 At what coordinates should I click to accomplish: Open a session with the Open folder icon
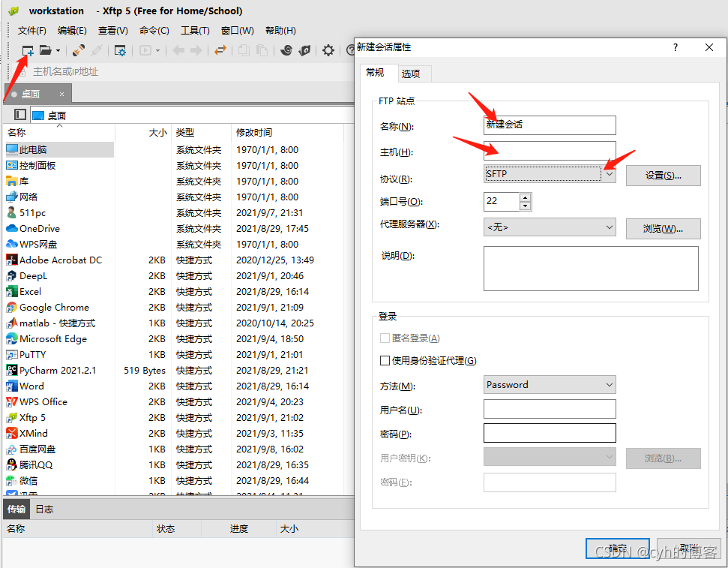pyautogui.click(x=45, y=50)
